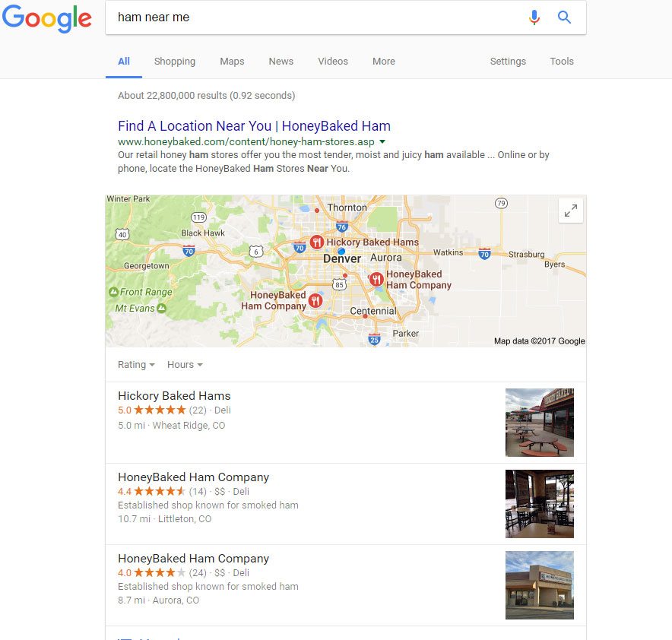Open Find A Location Near You link
This screenshot has width=672, height=640.
coord(254,126)
